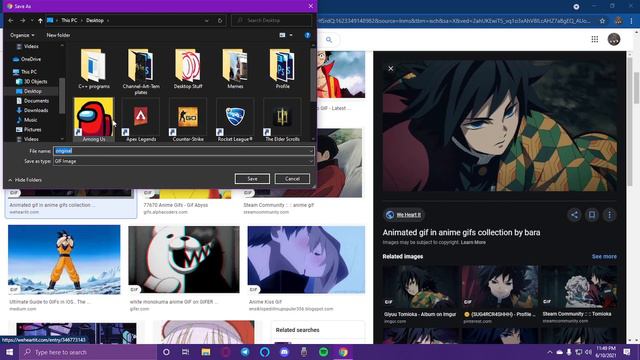The image size is (640, 360).
Task: Open view options dropdown arrow
Action: coord(291,35)
